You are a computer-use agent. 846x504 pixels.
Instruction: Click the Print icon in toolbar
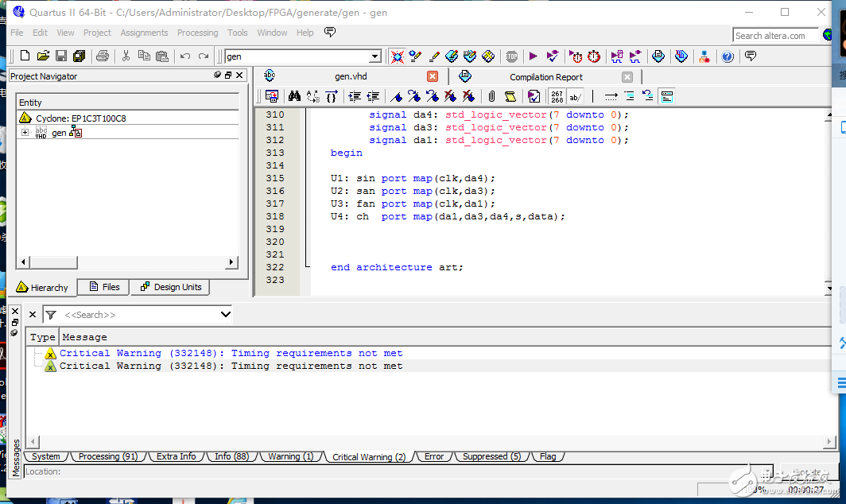102,56
